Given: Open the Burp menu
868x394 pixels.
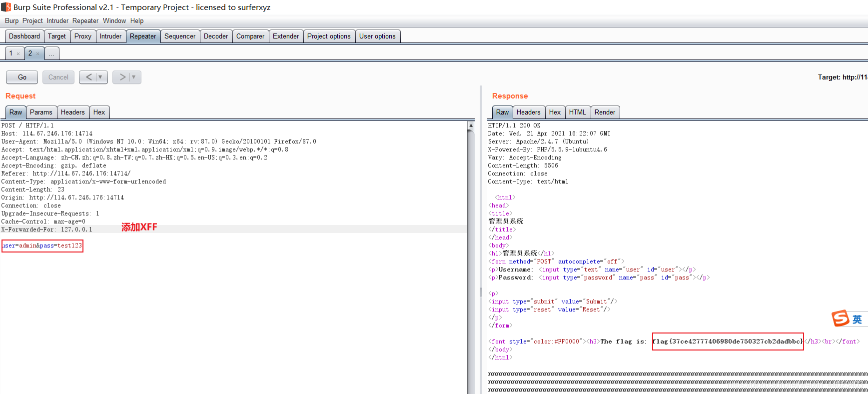Looking at the screenshot, I should (11, 20).
